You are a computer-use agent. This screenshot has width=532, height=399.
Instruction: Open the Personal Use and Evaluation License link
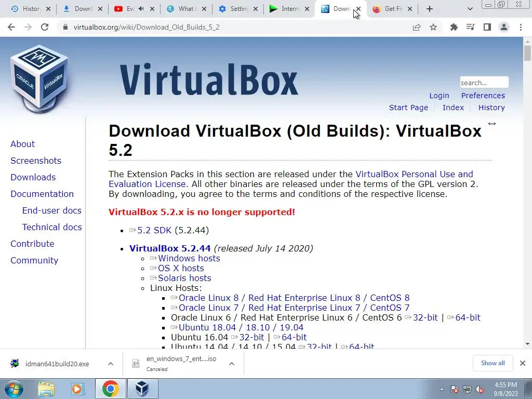pyautogui.click(x=414, y=174)
